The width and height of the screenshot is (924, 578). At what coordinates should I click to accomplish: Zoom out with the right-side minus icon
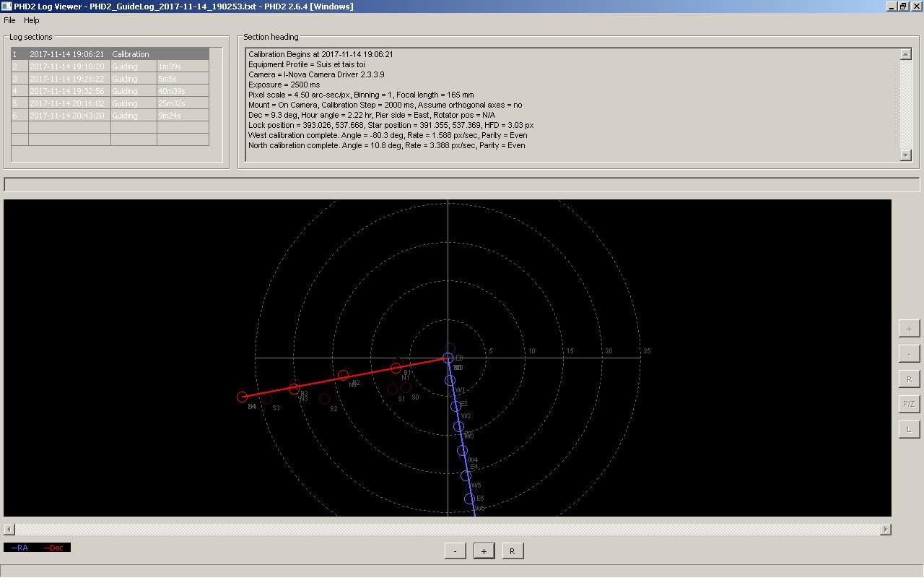point(908,353)
